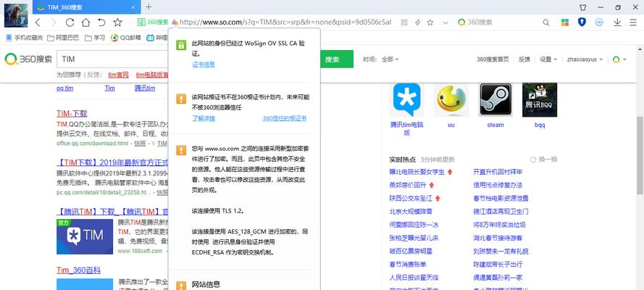Screen dimensions: 644x290
Task: Open the browser home page icon
Action: [85, 22]
